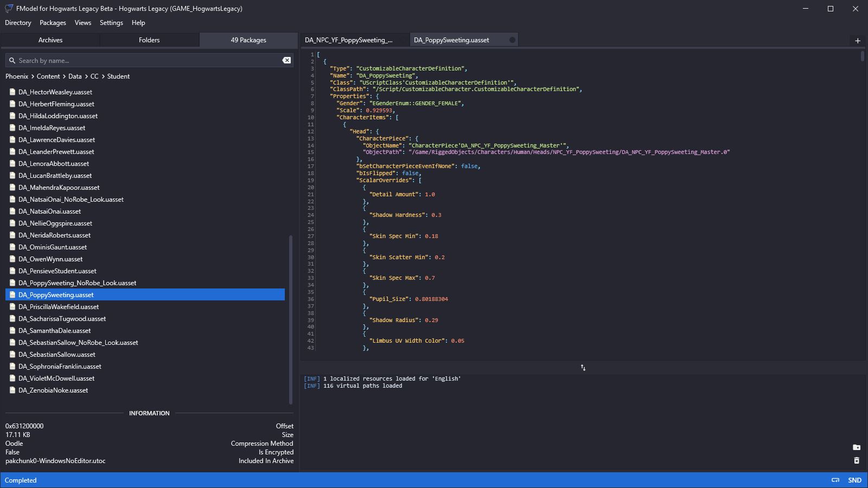This screenshot has height=488, width=868.
Task: Select DA_PriscillaWakefield.uasset
Action: pos(145,307)
